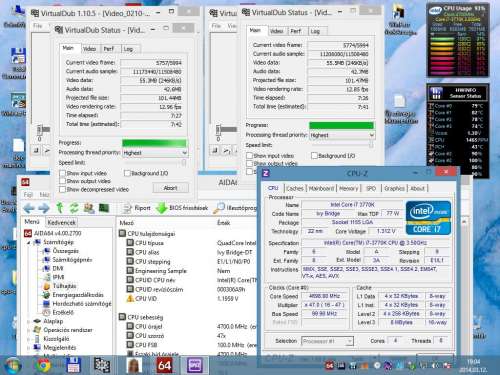
Task: Toggle Show output video in left VirtualDub Status
Action: click(62, 181)
